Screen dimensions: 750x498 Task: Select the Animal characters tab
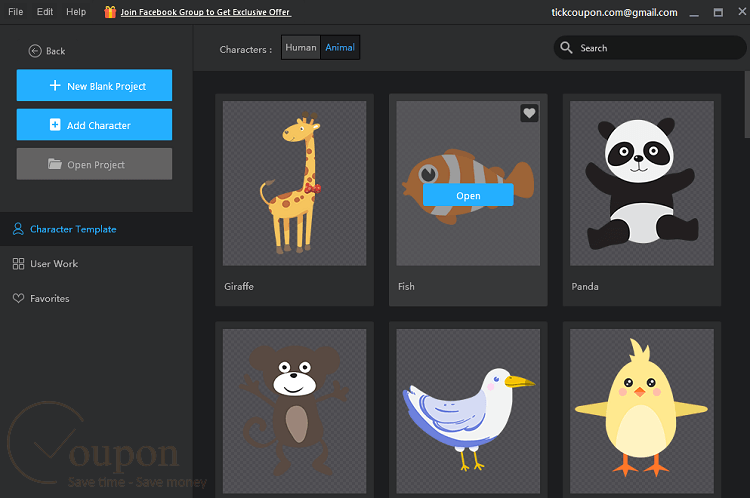coord(340,47)
